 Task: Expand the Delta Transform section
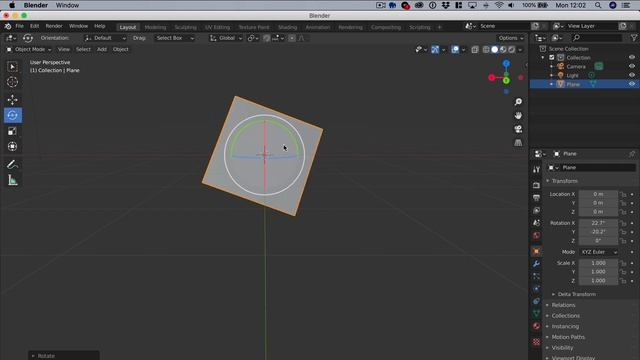pyautogui.click(x=576, y=294)
